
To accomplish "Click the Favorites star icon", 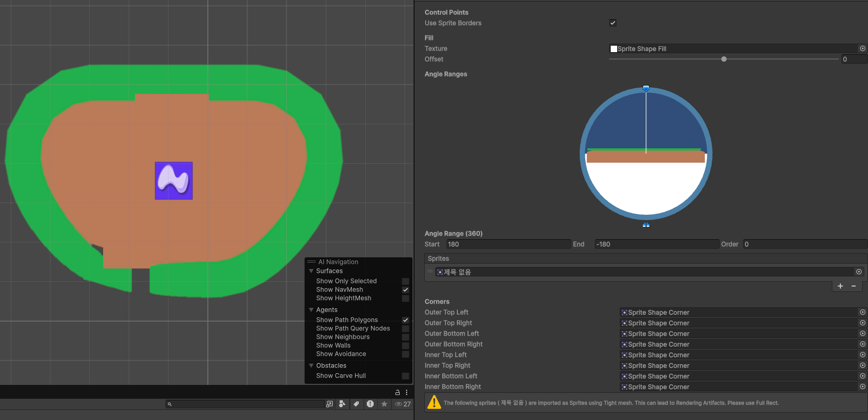I will [x=384, y=404].
